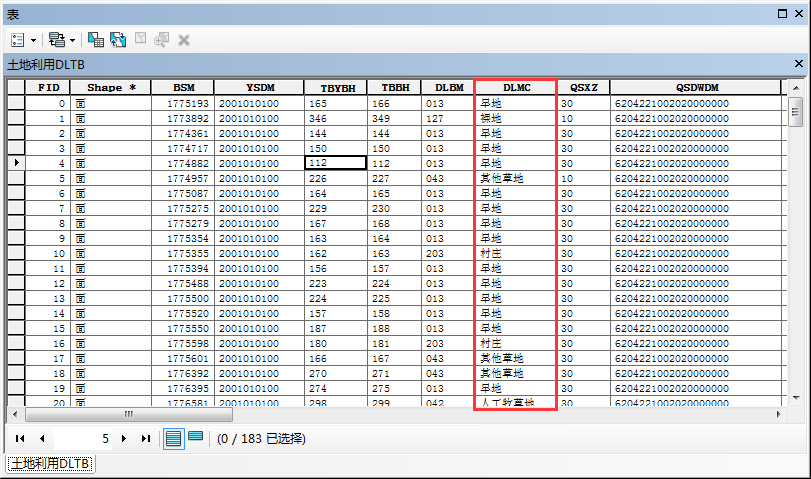Click BSM cell 1775193
This screenshot has width=811, height=479.
click(183, 103)
